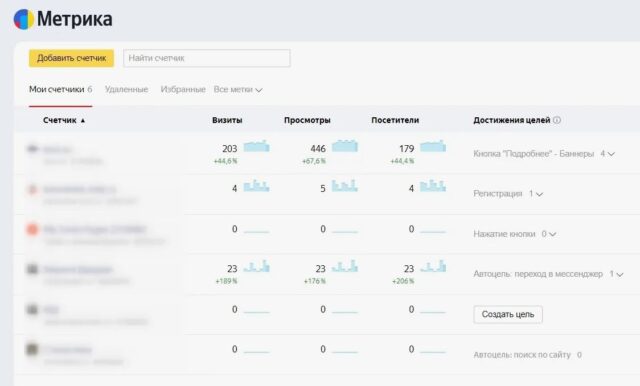The height and width of the screenshot is (386, 640).
Task: Click the Создать цель button
Action: pos(508,315)
